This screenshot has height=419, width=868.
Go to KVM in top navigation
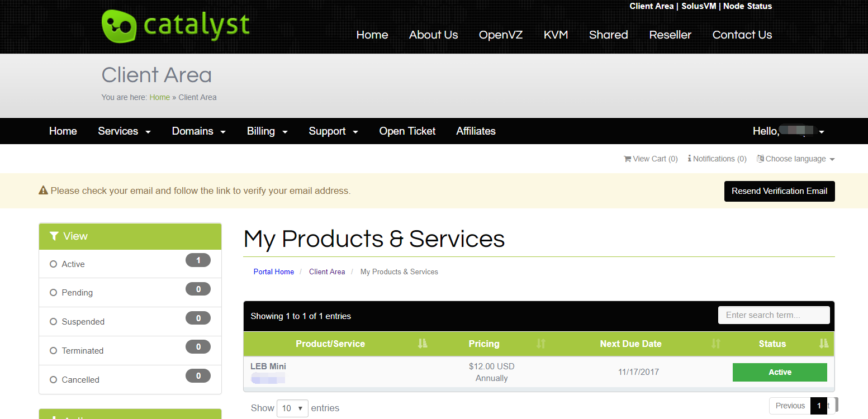coord(556,35)
